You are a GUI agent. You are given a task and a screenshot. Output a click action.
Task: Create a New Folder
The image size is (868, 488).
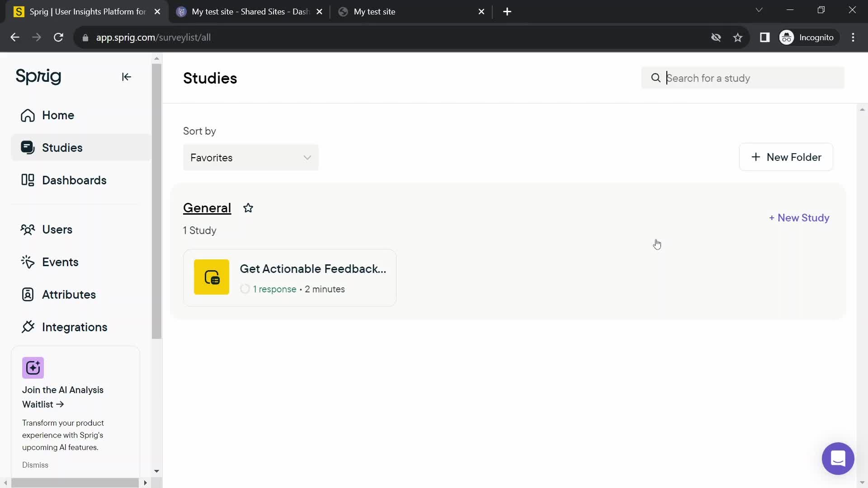pos(786,157)
